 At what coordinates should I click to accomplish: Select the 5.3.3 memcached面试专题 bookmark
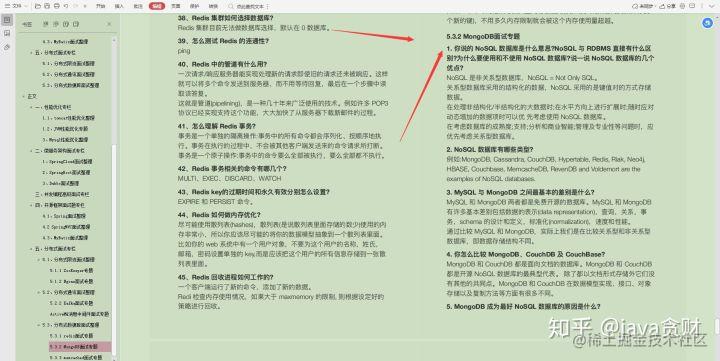tap(76, 357)
